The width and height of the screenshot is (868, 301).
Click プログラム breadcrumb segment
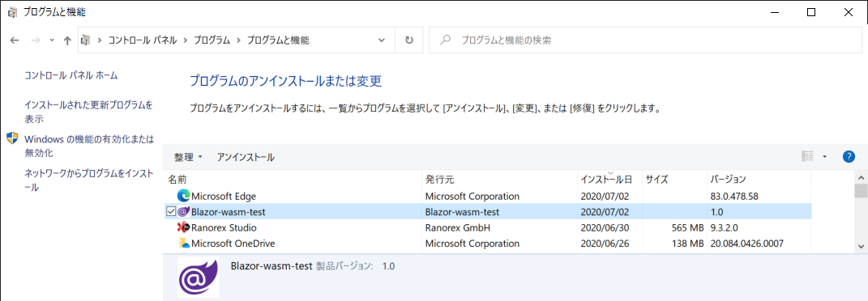tap(212, 40)
